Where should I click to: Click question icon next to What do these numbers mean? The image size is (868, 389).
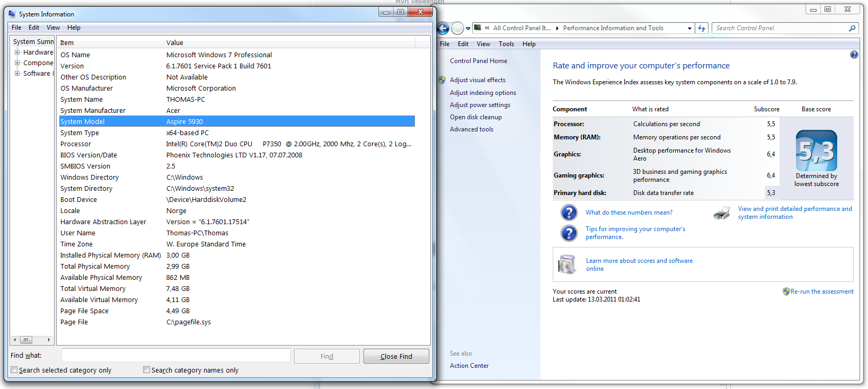point(569,213)
